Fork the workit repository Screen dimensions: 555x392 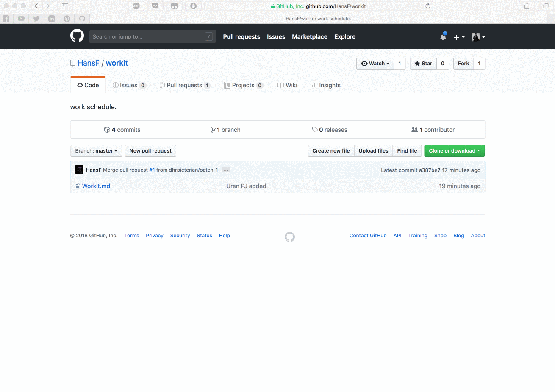[x=463, y=64]
